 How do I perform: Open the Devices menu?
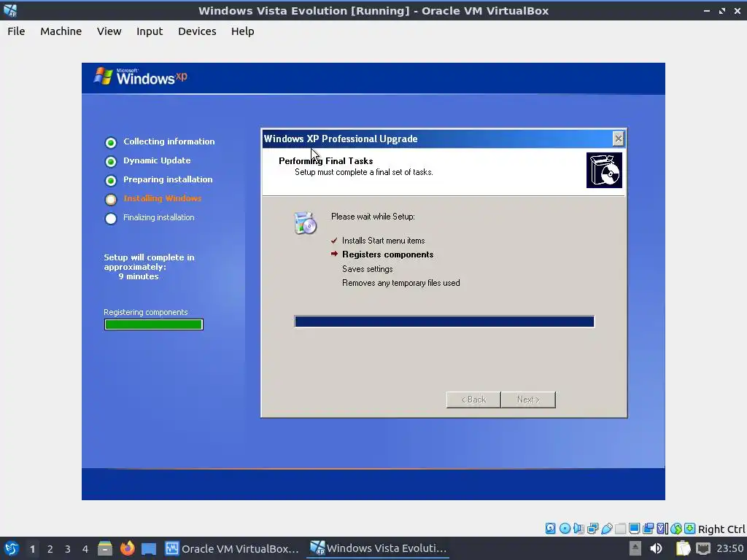[197, 31]
